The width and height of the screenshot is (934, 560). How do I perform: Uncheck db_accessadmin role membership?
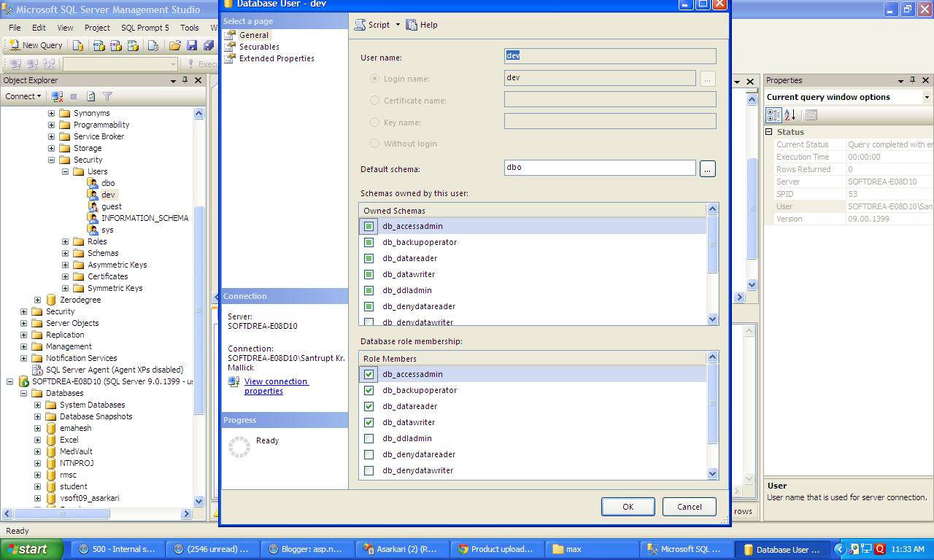click(368, 374)
